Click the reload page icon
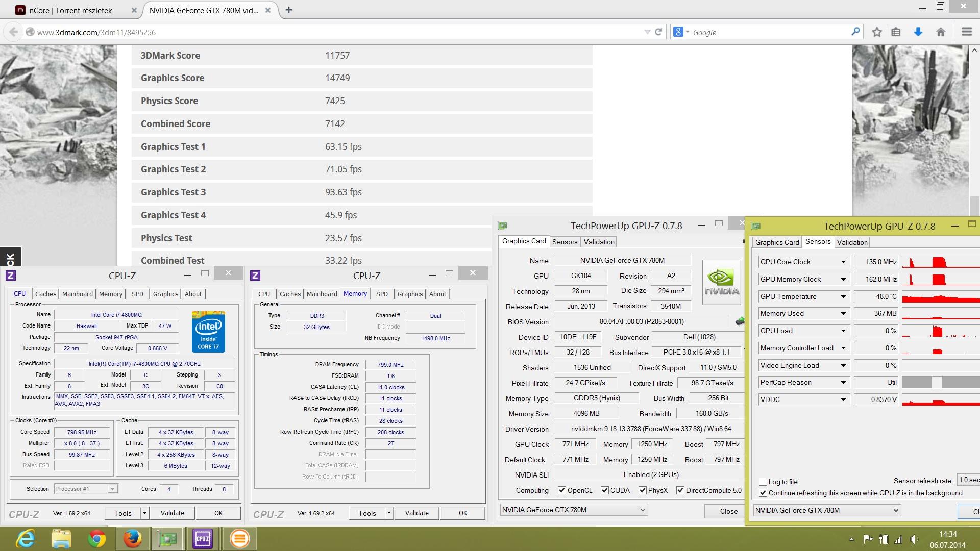This screenshot has height=551, width=980. [x=658, y=32]
